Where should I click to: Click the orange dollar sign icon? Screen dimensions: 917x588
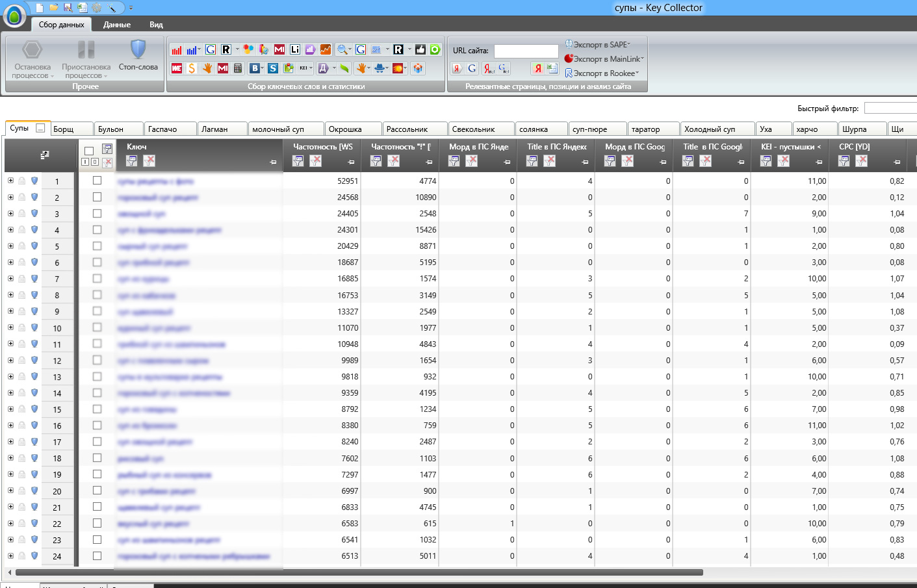click(x=192, y=68)
